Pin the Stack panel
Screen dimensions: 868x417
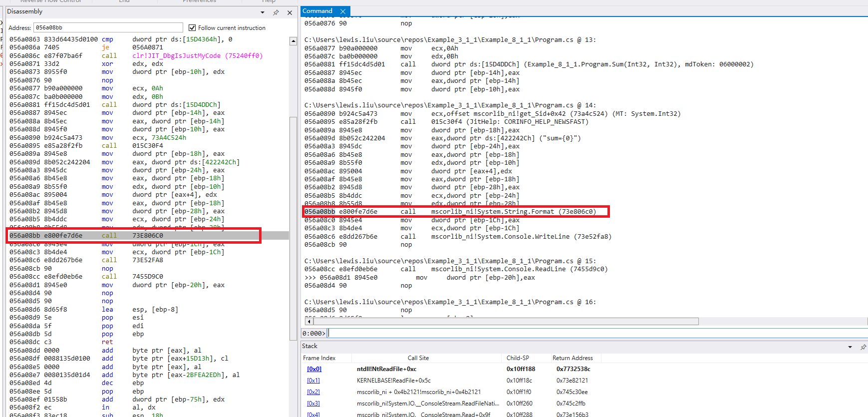(863, 347)
